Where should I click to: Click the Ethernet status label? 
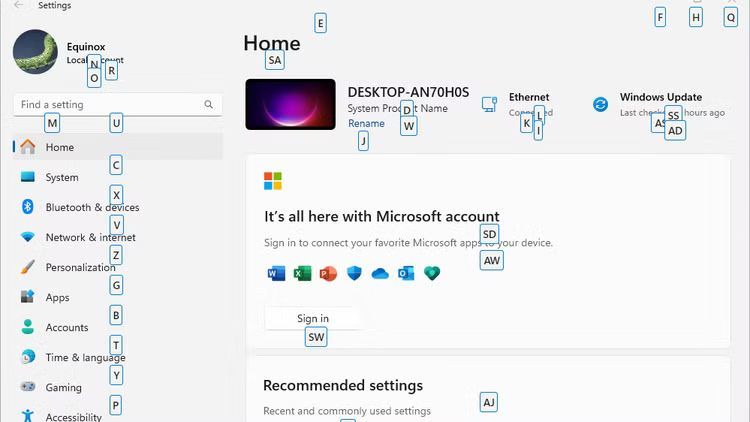pos(529,97)
